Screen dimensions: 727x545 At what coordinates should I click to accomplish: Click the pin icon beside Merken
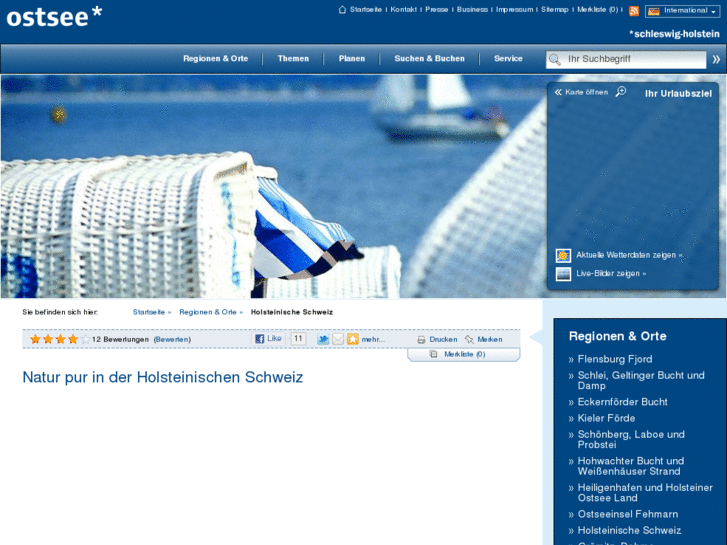pos(469,340)
